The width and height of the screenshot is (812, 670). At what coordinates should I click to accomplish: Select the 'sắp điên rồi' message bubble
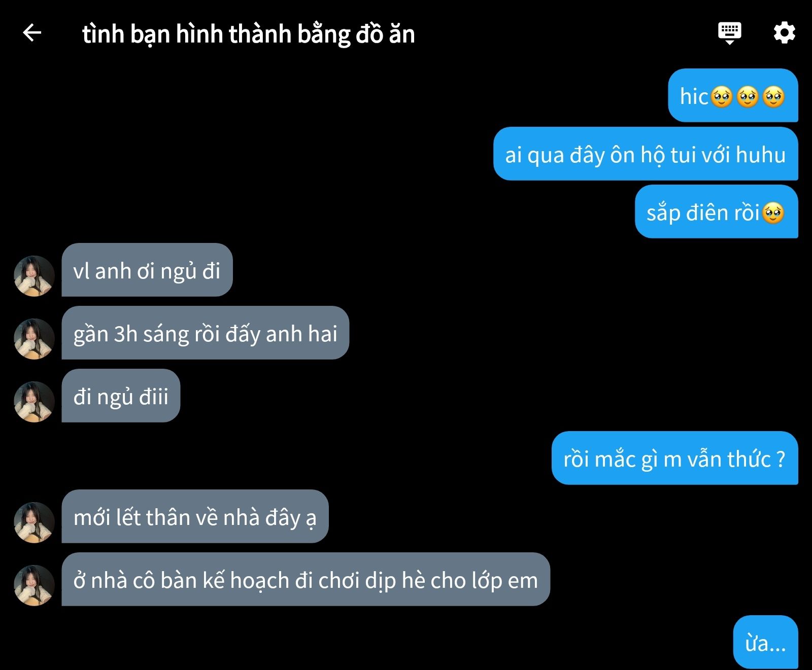click(716, 211)
